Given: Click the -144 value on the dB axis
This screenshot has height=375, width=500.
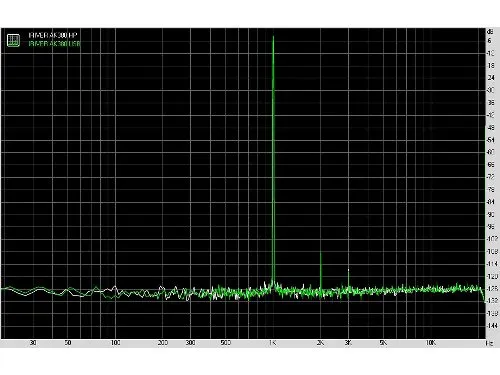Looking at the screenshot, I should click(492, 326).
